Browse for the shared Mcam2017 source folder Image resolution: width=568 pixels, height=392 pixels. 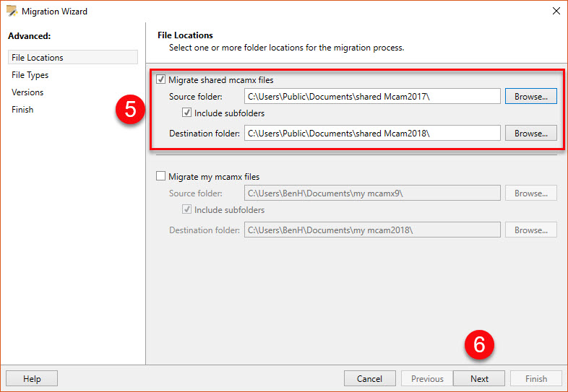[x=531, y=96]
